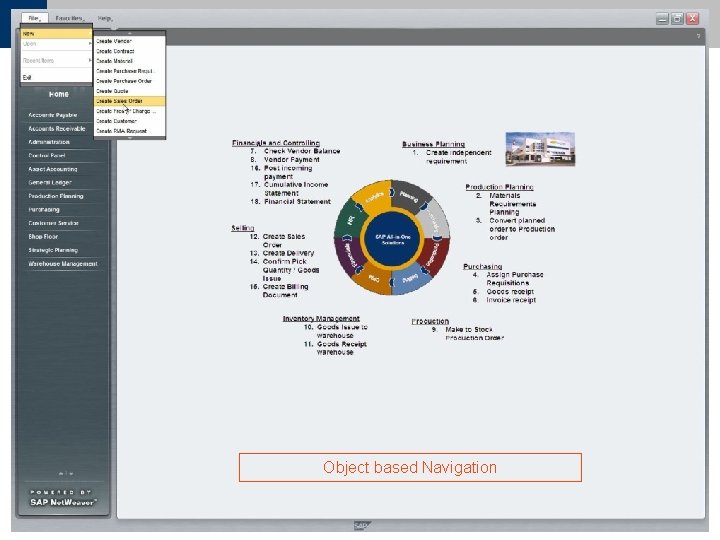Select Create Customer in the submenu
The image size is (720, 540).
point(129,121)
